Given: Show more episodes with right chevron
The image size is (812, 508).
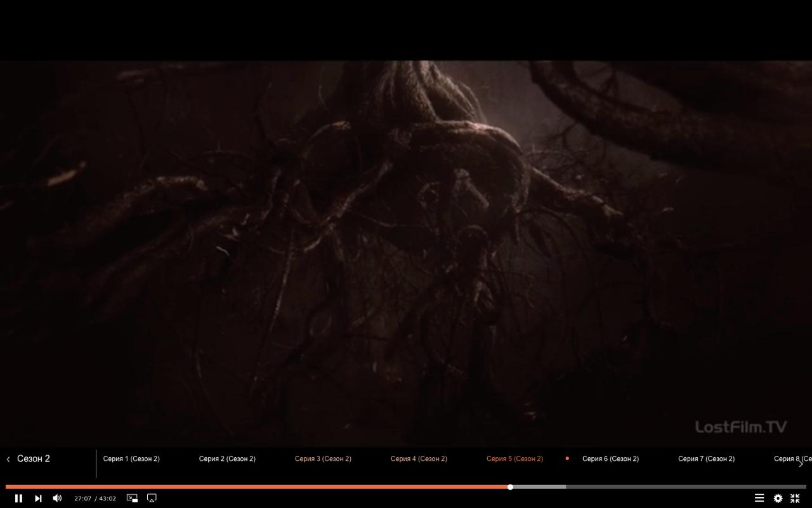Looking at the screenshot, I should click(801, 464).
